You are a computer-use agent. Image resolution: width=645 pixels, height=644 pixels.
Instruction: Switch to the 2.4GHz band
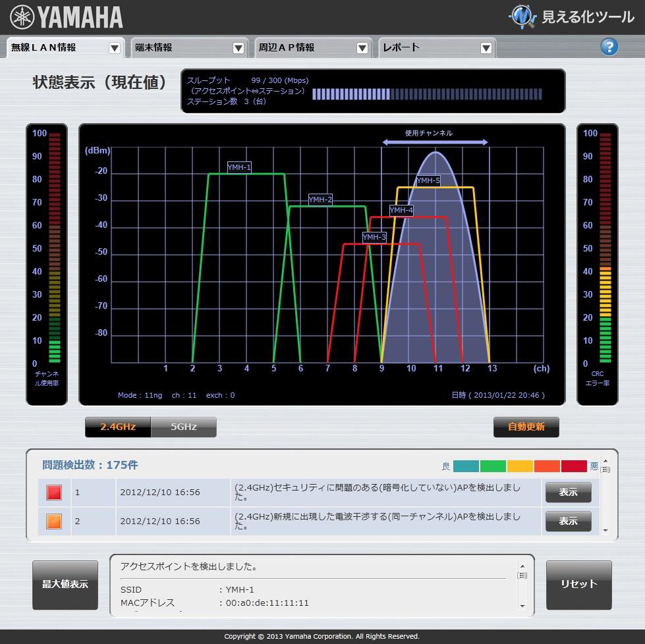point(118,427)
